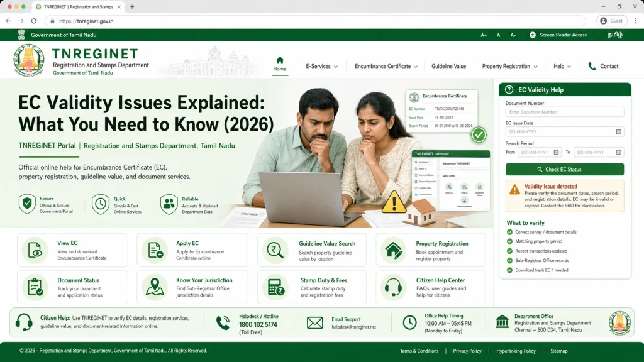The image size is (644, 362).
Task: Click the EC Issue Date field
Action: click(564, 132)
